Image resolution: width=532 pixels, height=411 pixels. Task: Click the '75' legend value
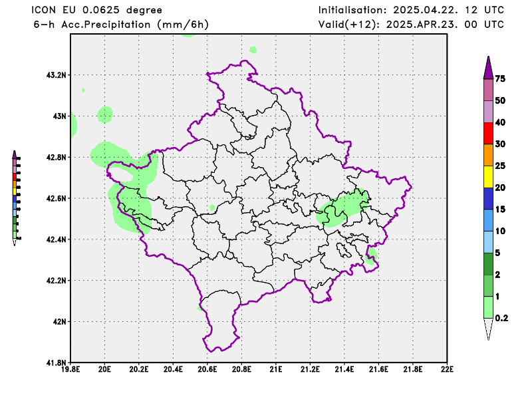(x=500, y=78)
